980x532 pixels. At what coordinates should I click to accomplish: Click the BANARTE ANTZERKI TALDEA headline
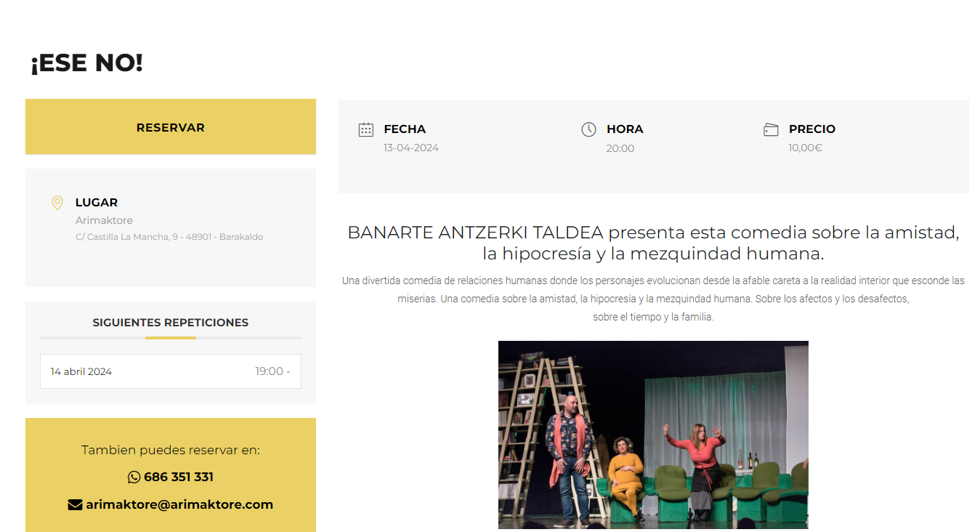[x=653, y=243]
